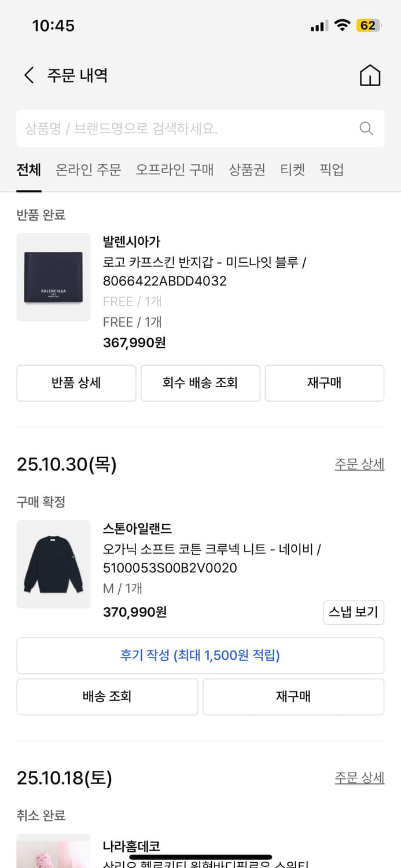Screen dimensions: 401x868
Task: Write a review via 후기 작성 button
Action: (x=200, y=655)
